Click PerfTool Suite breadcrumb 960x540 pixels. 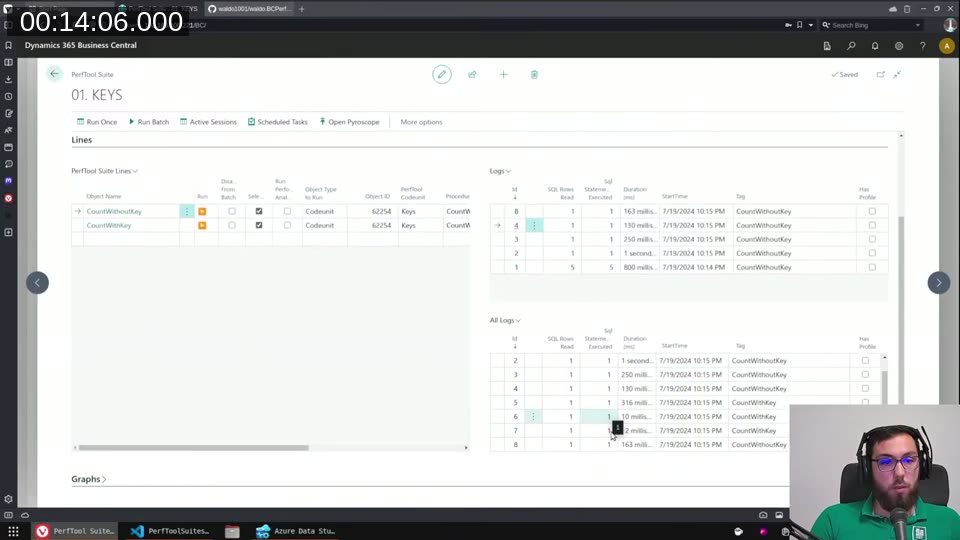coord(92,75)
